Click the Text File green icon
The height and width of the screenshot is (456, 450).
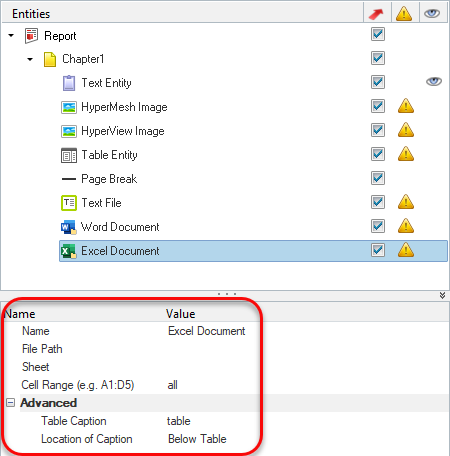(69, 203)
